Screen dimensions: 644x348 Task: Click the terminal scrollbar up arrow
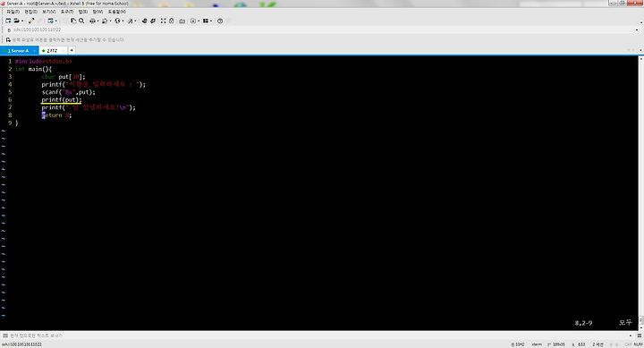pos(640,59)
